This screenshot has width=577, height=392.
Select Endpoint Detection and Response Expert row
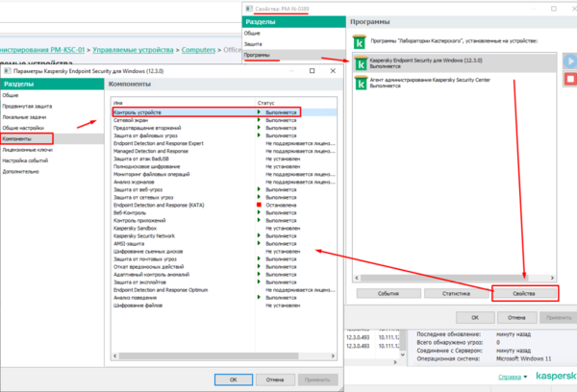tap(224, 143)
